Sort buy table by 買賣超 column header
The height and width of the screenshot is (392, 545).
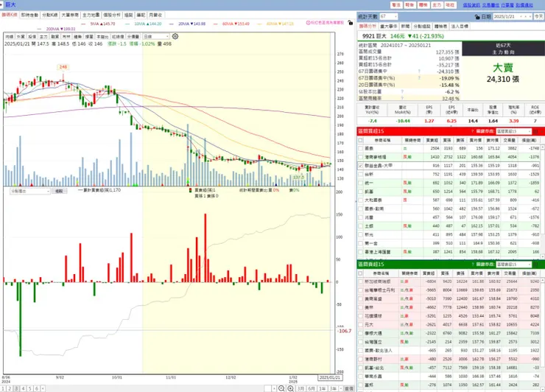[x=432, y=140]
